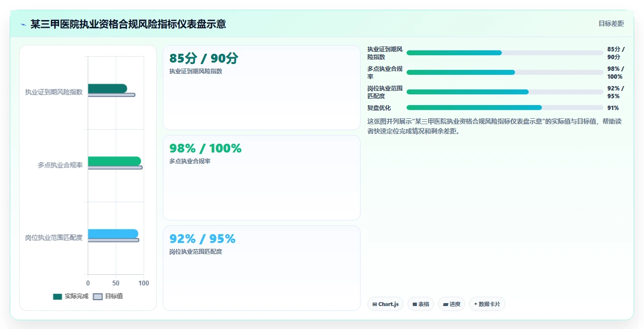
Task: Click the green 多点执业合规率 actual bar
Action: tap(114, 161)
